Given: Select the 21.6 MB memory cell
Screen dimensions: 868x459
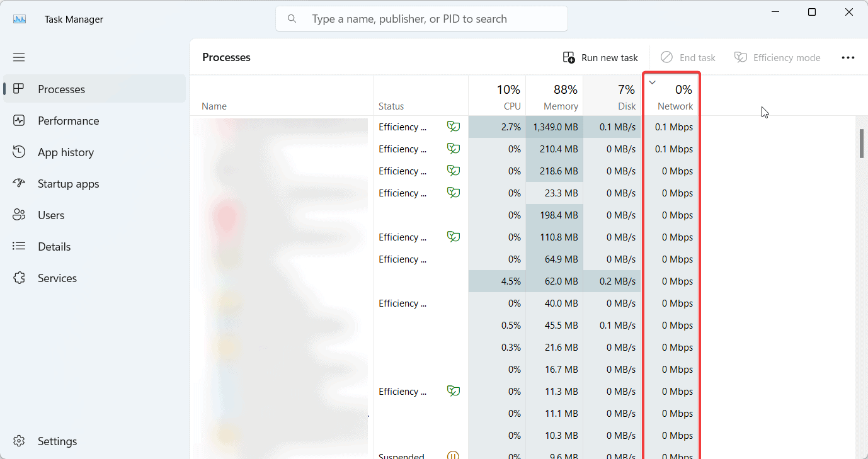Looking at the screenshot, I should coord(554,348).
